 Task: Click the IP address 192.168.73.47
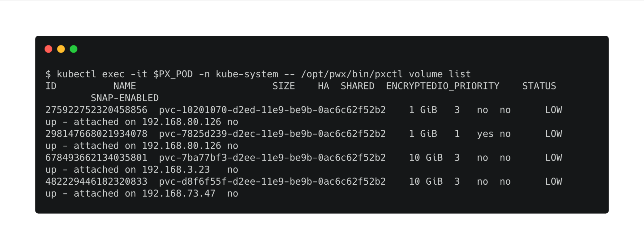178,193
